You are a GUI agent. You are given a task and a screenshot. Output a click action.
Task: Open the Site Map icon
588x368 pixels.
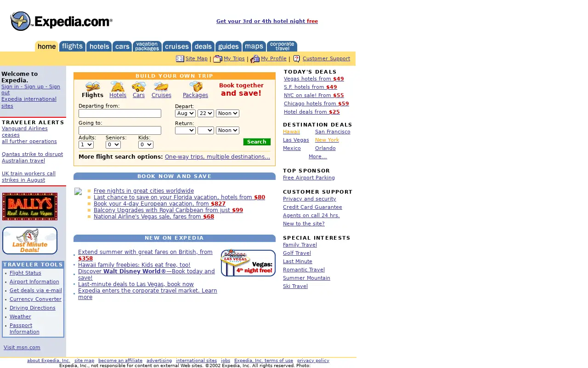pos(180,59)
